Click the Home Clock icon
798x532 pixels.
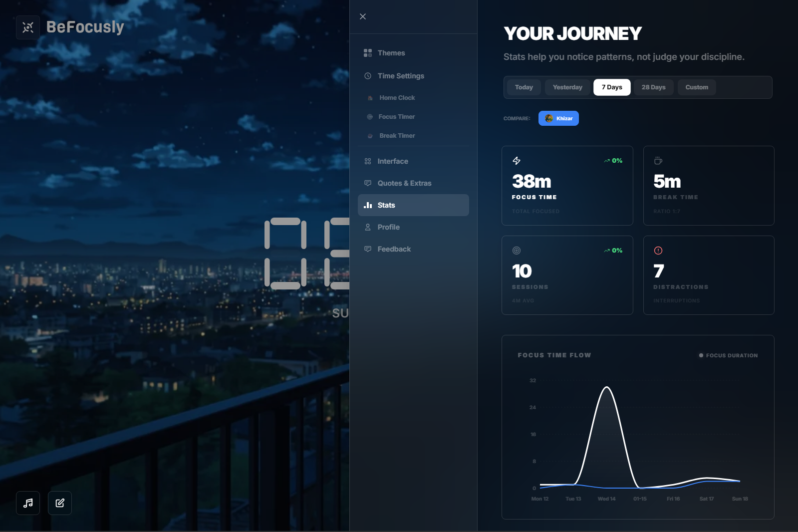point(370,98)
